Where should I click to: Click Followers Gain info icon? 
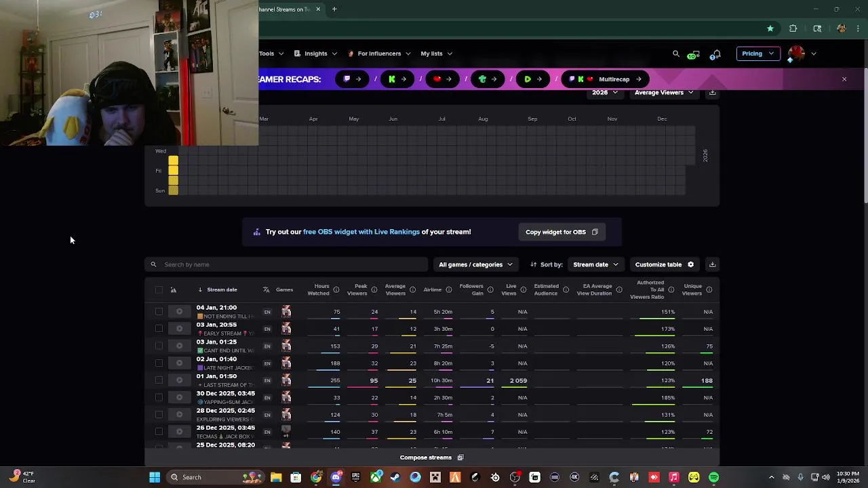click(x=491, y=290)
